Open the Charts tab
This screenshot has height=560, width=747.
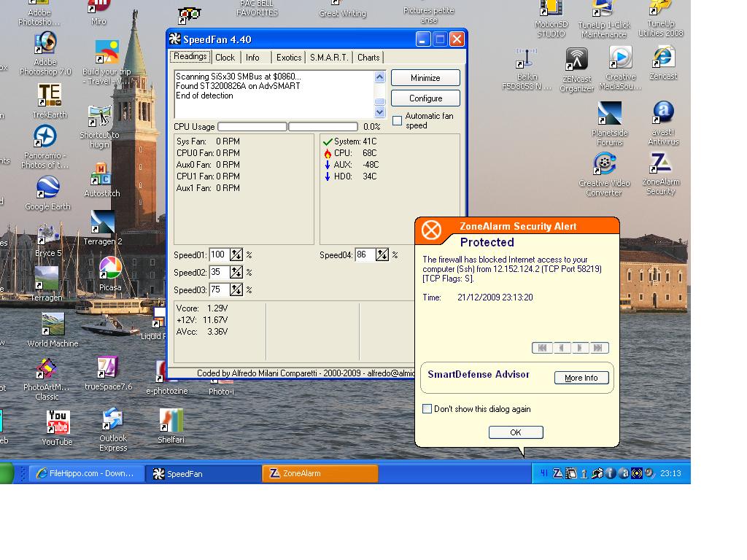(368, 58)
